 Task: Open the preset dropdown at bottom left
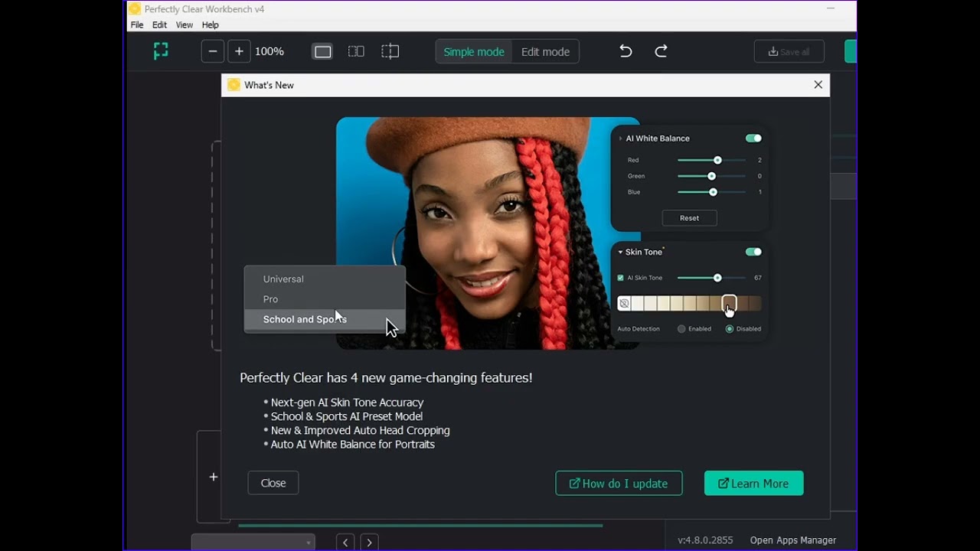(253, 542)
